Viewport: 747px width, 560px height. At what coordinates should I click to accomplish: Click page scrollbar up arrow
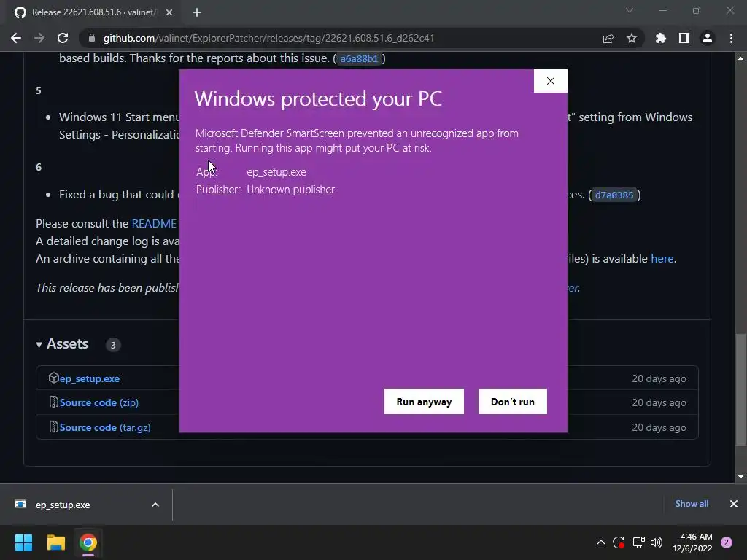point(740,58)
